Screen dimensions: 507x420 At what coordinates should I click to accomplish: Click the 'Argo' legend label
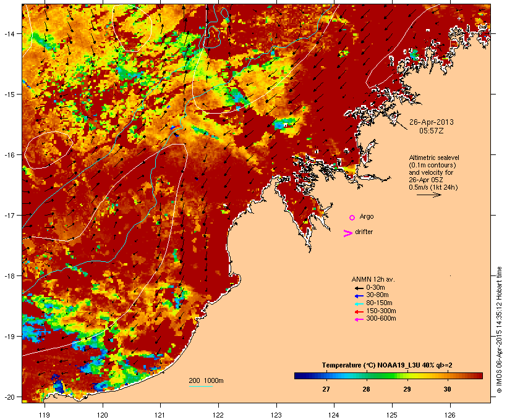click(367, 216)
